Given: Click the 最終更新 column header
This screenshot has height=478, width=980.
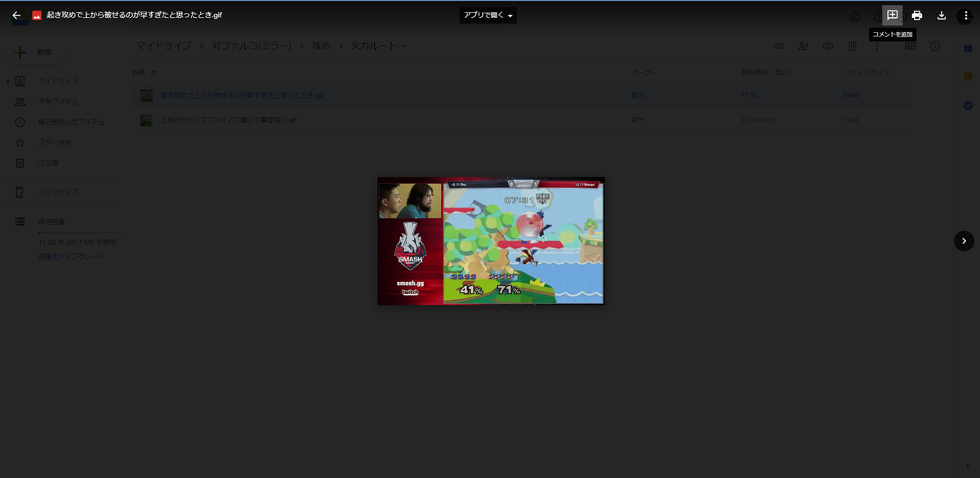Looking at the screenshot, I should tap(766, 73).
